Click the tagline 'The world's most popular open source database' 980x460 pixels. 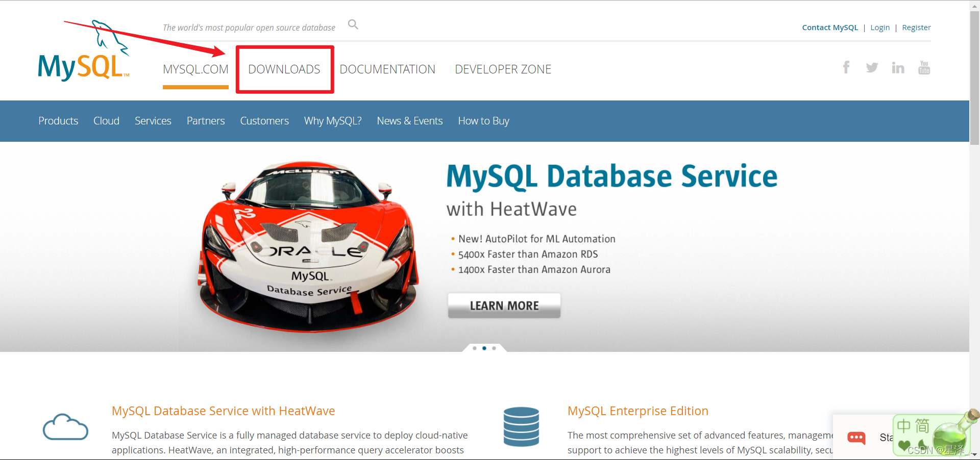[249, 28]
